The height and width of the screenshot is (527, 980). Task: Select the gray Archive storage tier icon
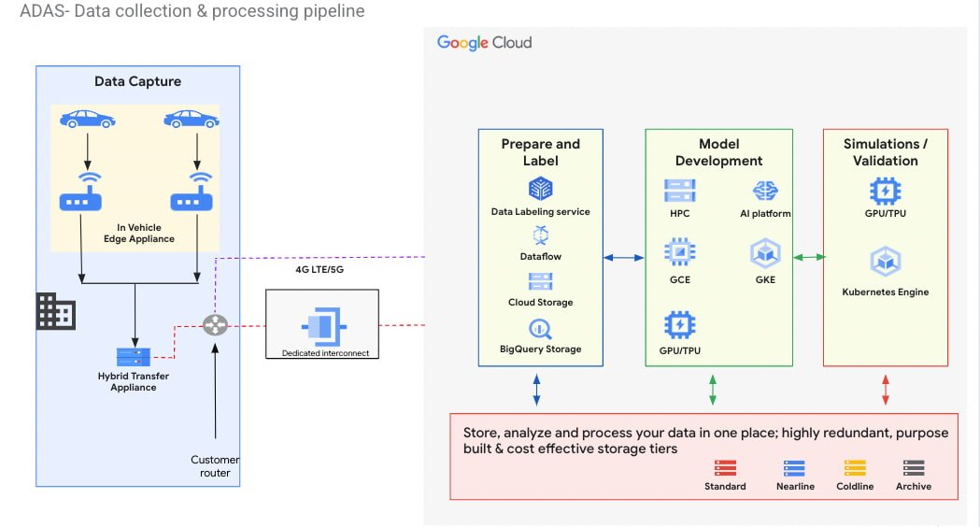click(x=914, y=468)
